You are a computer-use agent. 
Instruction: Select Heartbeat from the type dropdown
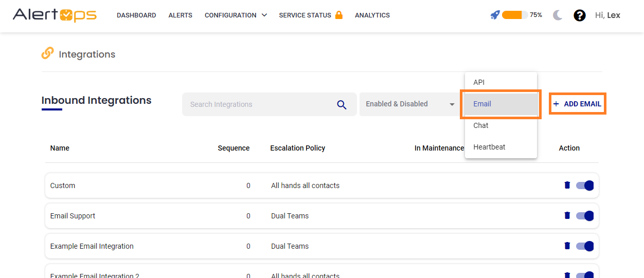tap(489, 147)
